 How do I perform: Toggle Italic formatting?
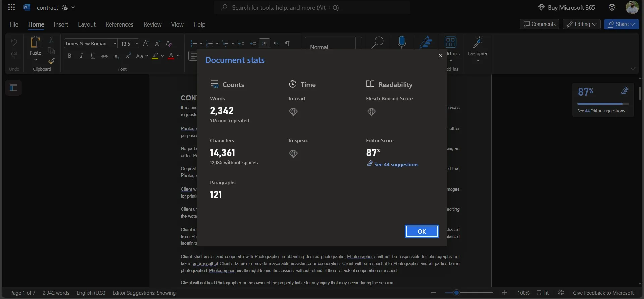tap(81, 56)
